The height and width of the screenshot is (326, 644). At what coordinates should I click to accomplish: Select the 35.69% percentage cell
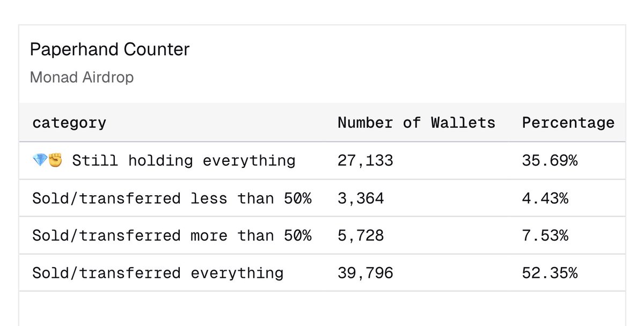pyautogui.click(x=550, y=160)
